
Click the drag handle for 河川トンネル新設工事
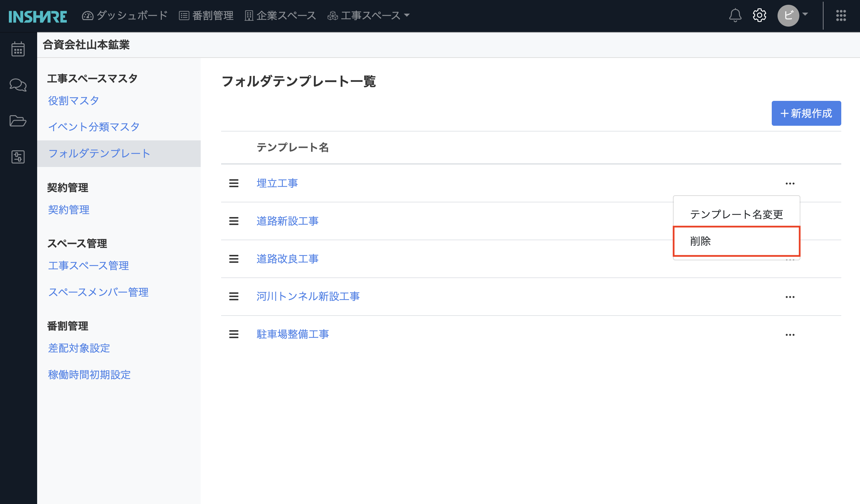[234, 296]
